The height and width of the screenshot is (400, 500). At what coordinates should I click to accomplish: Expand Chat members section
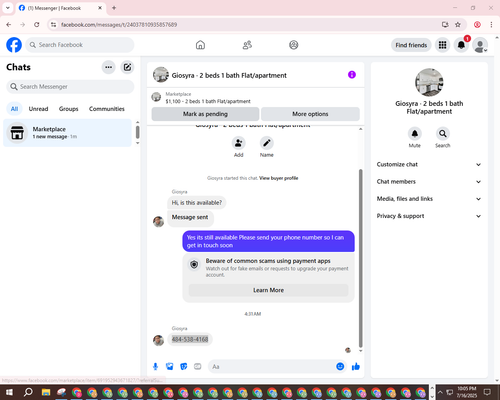429,182
